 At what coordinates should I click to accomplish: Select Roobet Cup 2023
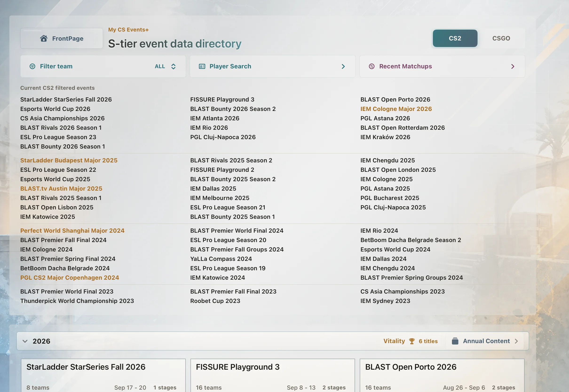click(215, 301)
